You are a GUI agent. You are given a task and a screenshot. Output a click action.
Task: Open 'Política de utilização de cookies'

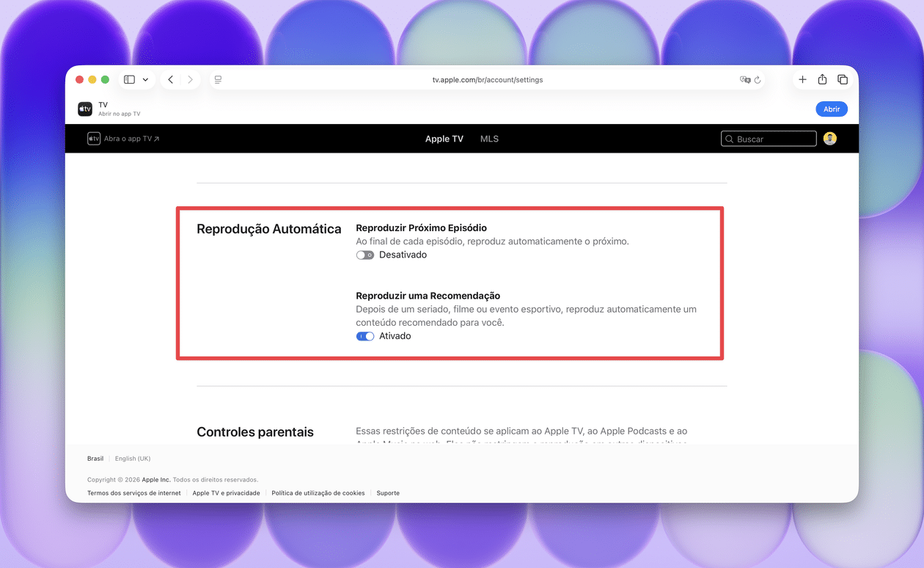(318, 493)
